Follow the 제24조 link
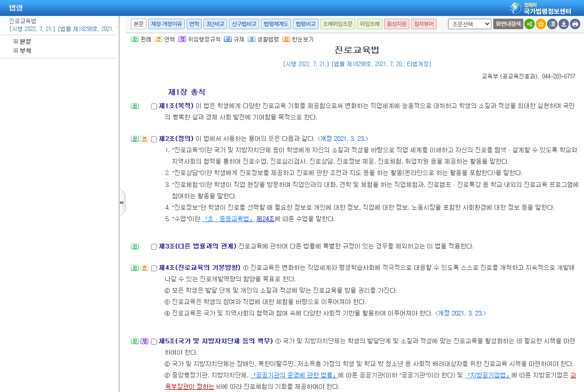584x392 pixels. click(x=266, y=219)
